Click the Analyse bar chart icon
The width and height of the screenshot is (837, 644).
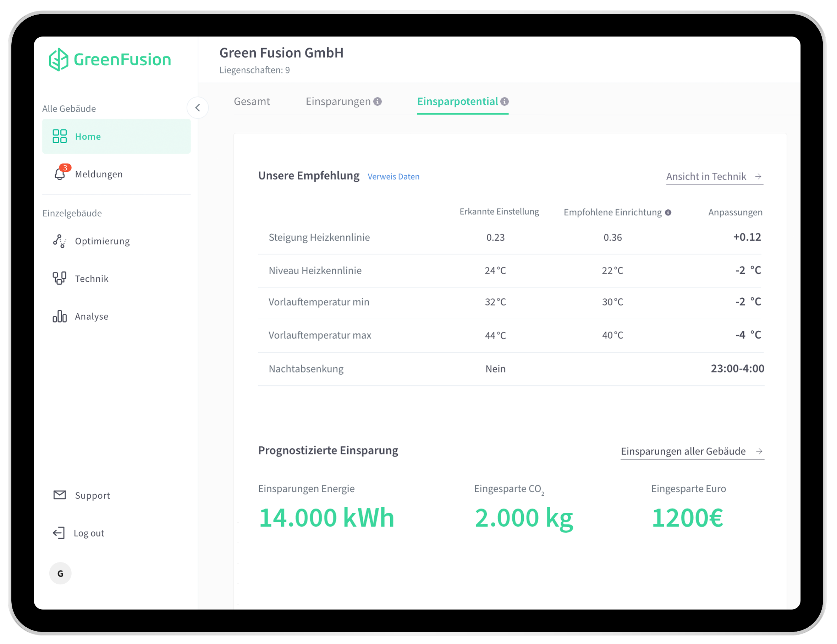(x=59, y=316)
